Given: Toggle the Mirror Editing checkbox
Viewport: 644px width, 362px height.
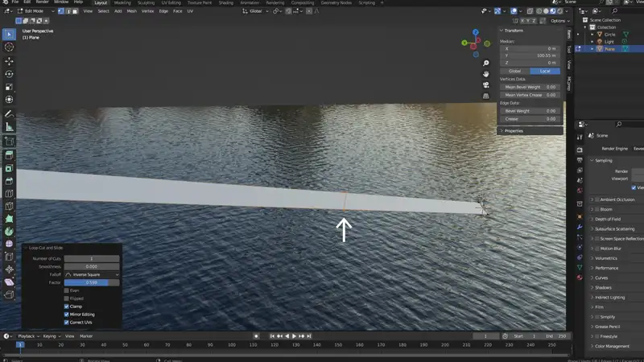Looking at the screenshot, I should tap(67, 315).
